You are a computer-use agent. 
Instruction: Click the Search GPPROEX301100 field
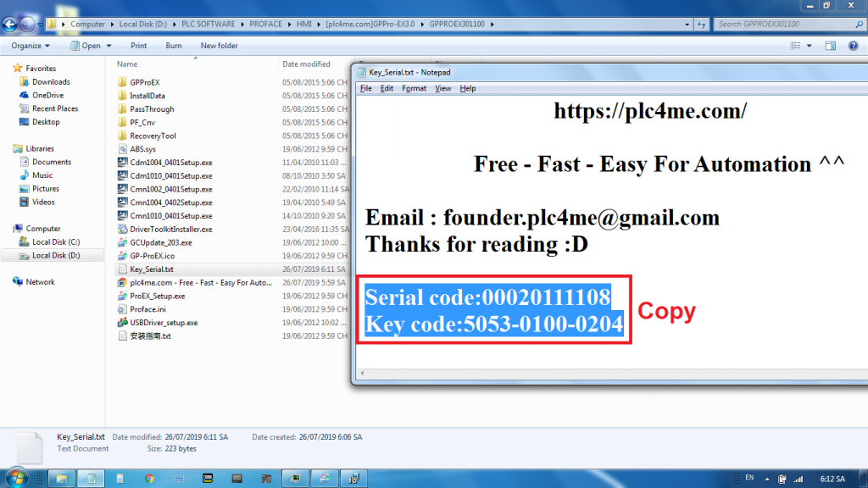(780, 24)
